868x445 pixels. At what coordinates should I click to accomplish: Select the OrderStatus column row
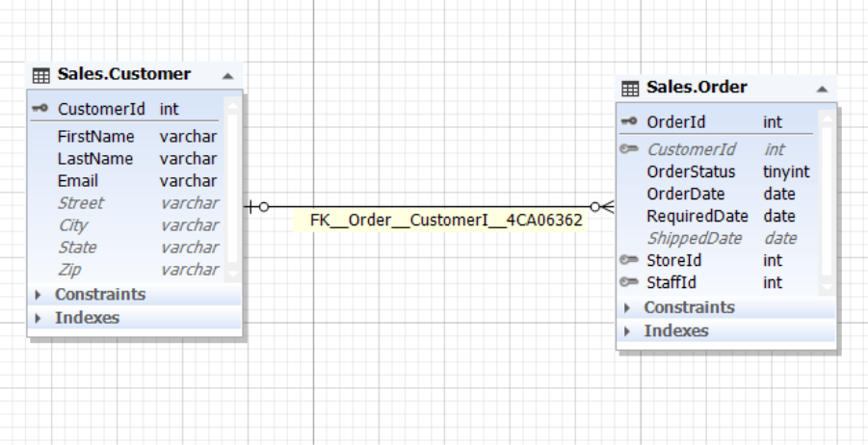click(x=691, y=171)
